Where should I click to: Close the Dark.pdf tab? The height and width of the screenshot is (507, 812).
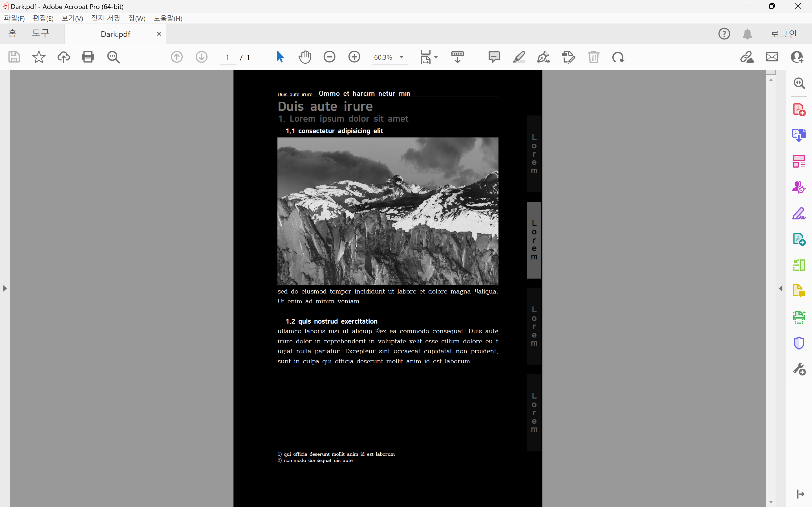[x=159, y=34]
